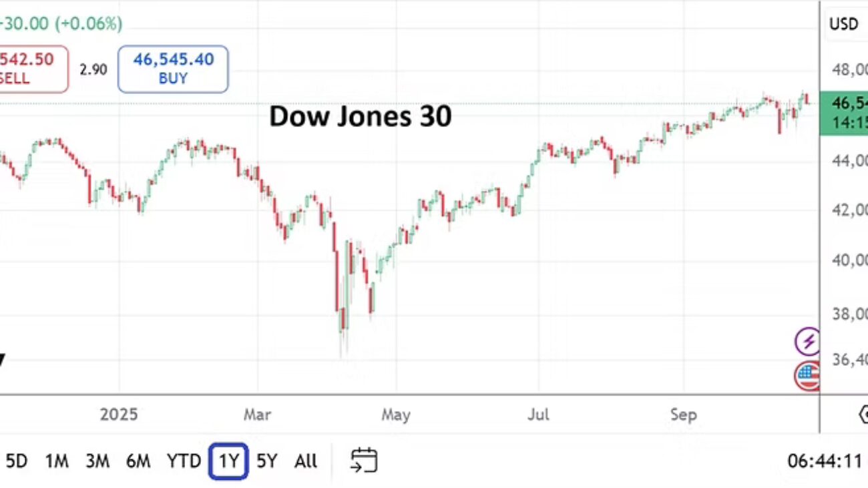Click the purple lightning bolt icon

[807, 341]
